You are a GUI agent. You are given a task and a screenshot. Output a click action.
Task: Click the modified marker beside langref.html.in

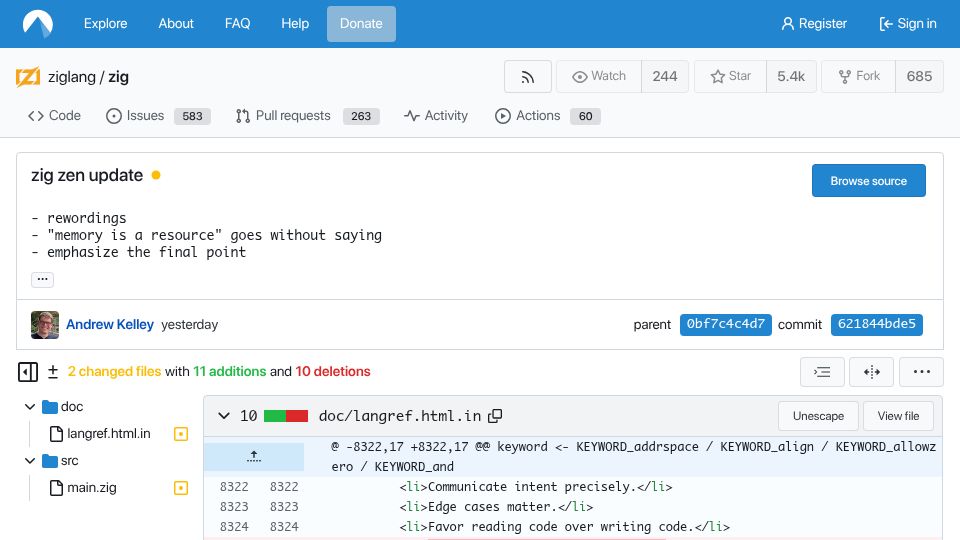coord(181,434)
